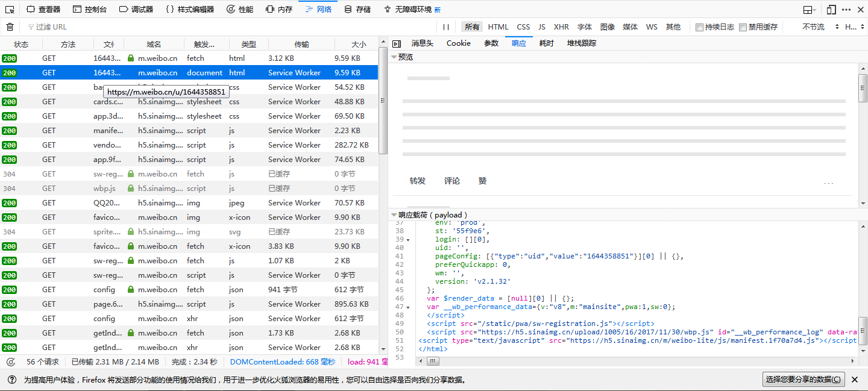Open the 消息头 details tab
The image size is (868, 391).
(x=423, y=43)
